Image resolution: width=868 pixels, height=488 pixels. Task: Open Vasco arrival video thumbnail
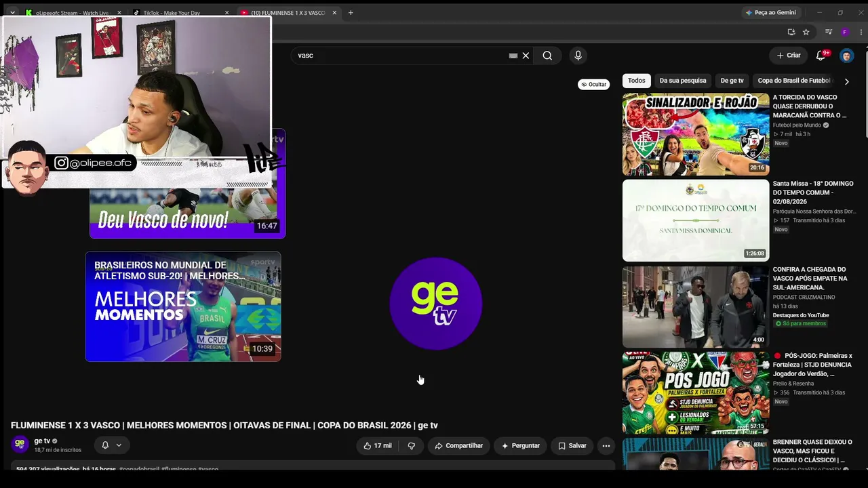pos(696,306)
